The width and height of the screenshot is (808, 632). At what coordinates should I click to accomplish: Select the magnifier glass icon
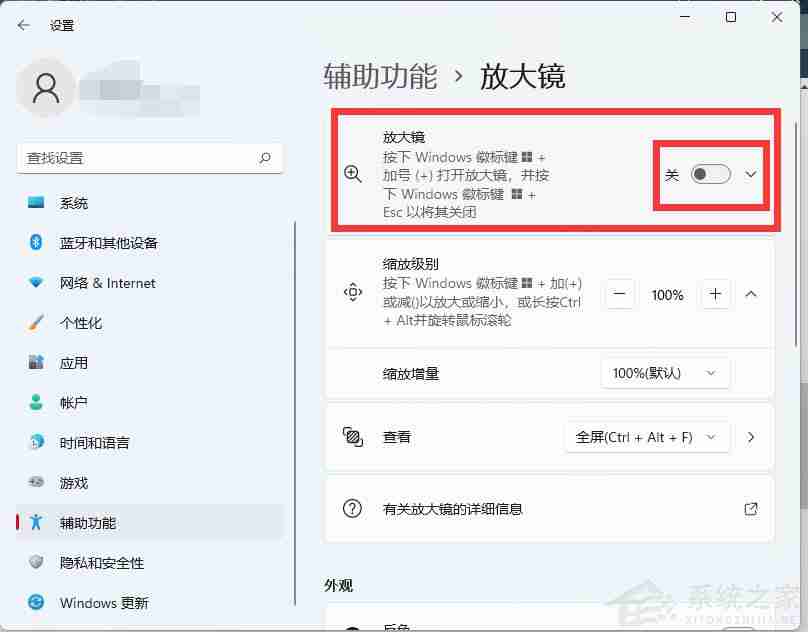352,174
